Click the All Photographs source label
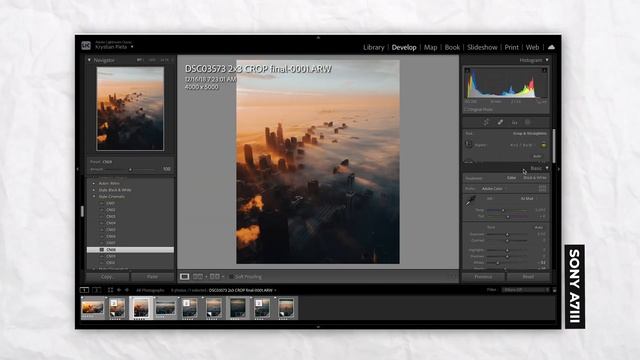 (150, 290)
